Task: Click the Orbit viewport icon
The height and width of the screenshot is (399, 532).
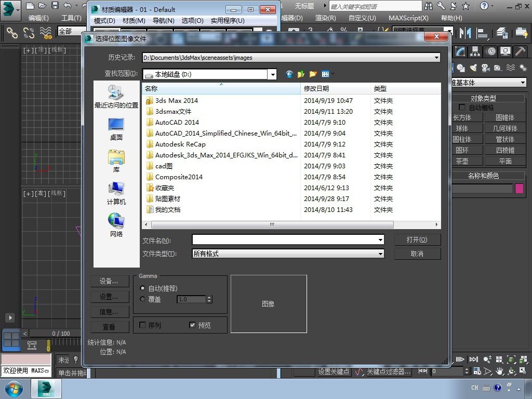Action: point(511,371)
